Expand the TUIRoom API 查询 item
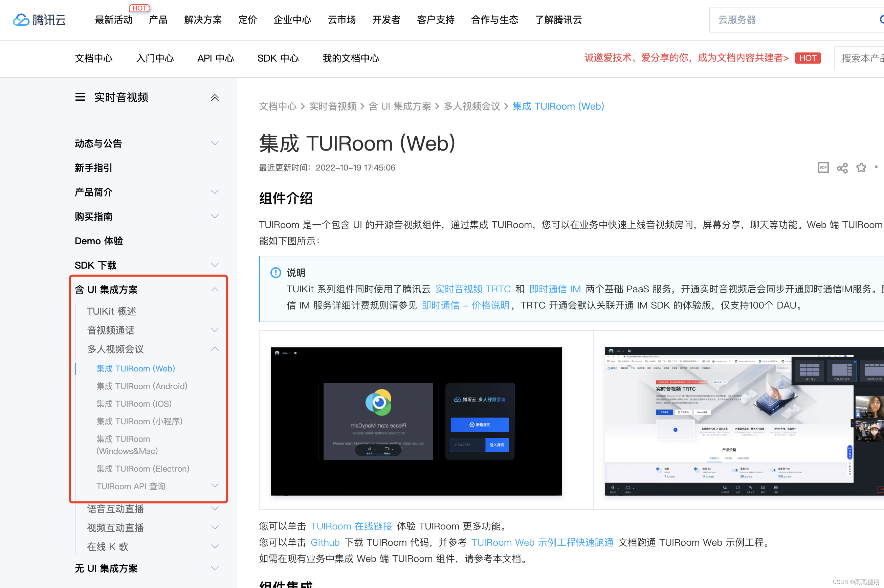Viewport: 884px width, 588px height. click(x=215, y=485)
